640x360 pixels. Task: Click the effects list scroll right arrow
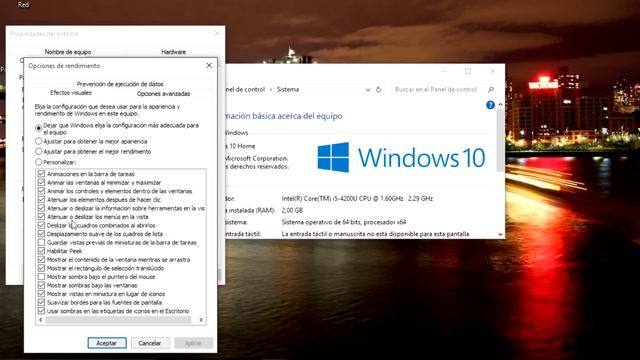pyautogui.click(x=201, y=320)
